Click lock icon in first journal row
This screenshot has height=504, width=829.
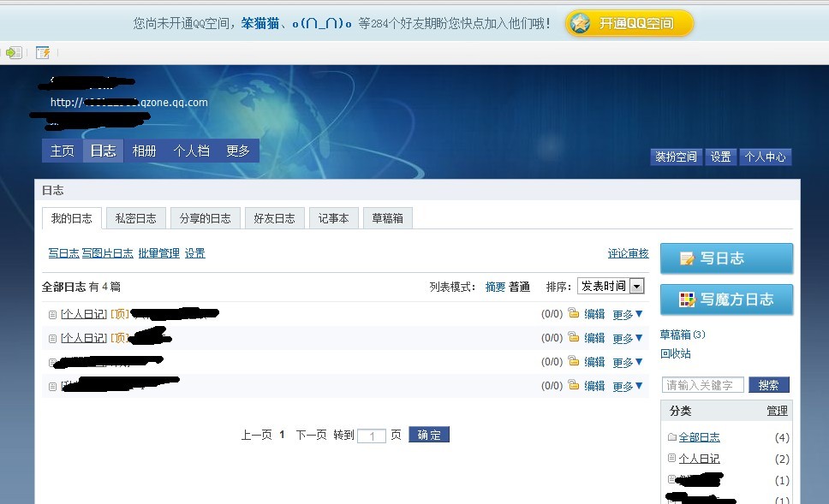(x=574, y=313)
